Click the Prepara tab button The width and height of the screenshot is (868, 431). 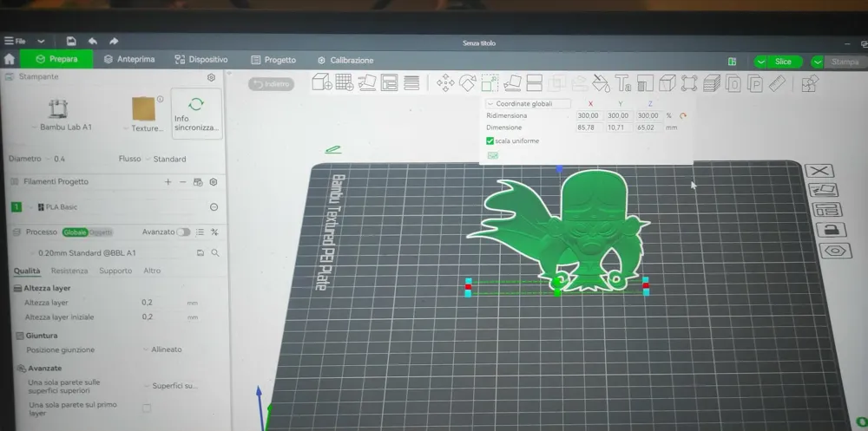click(57, 59)
